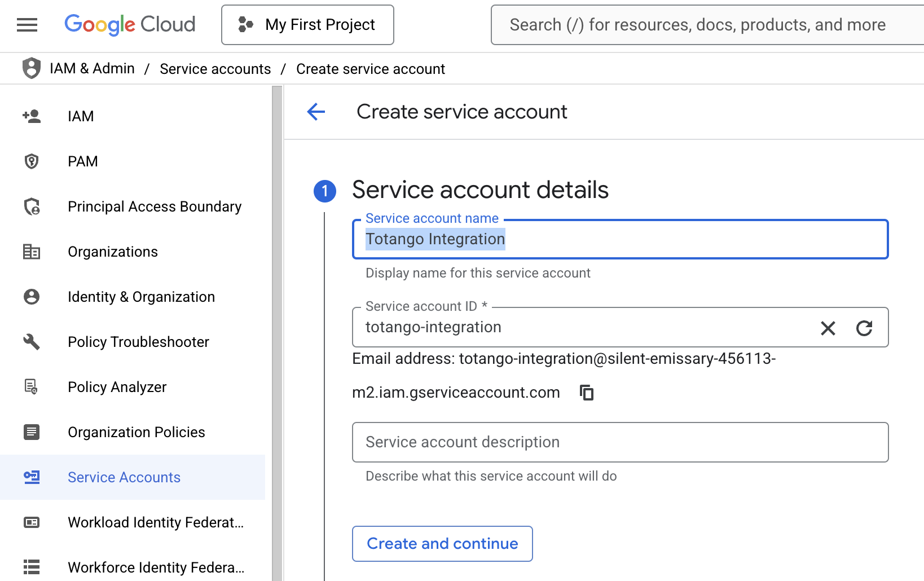Go to Service accounts breadcrumb

click(215, 69)
